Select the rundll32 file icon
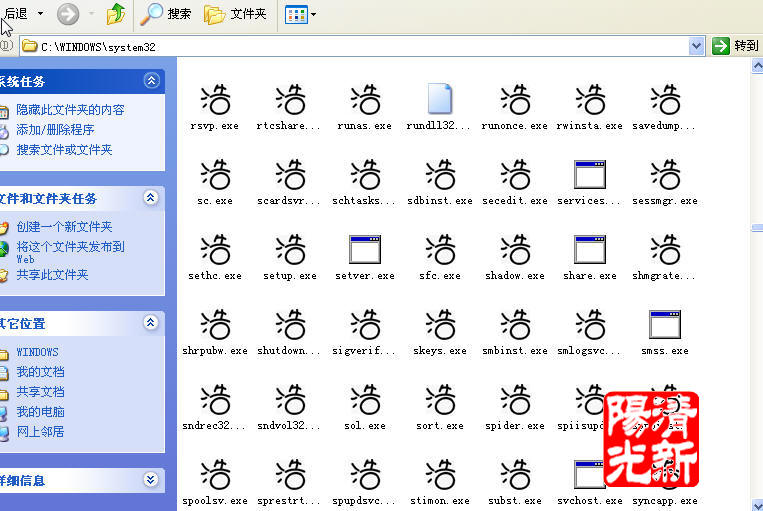 [x=440, y=99]
